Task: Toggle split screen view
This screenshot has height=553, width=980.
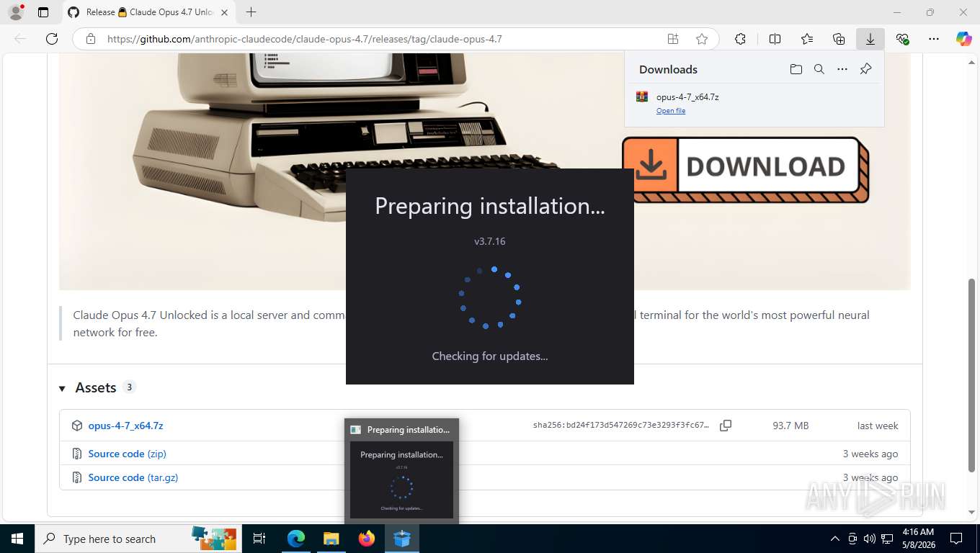Action: coord(775,39)
